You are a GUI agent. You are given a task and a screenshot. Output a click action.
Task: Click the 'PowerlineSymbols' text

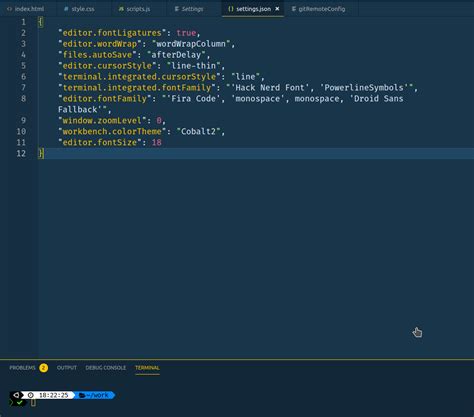pyautogui.click(x=364, y=88)
